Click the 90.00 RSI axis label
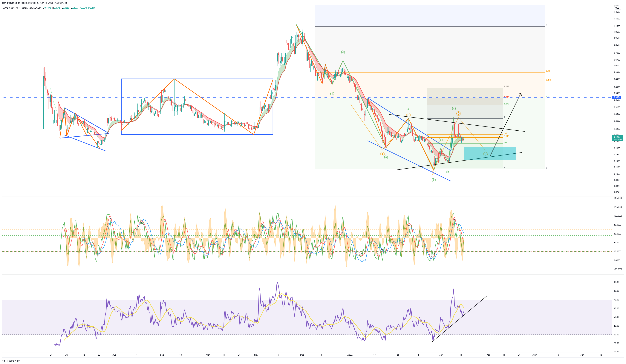 616,282
